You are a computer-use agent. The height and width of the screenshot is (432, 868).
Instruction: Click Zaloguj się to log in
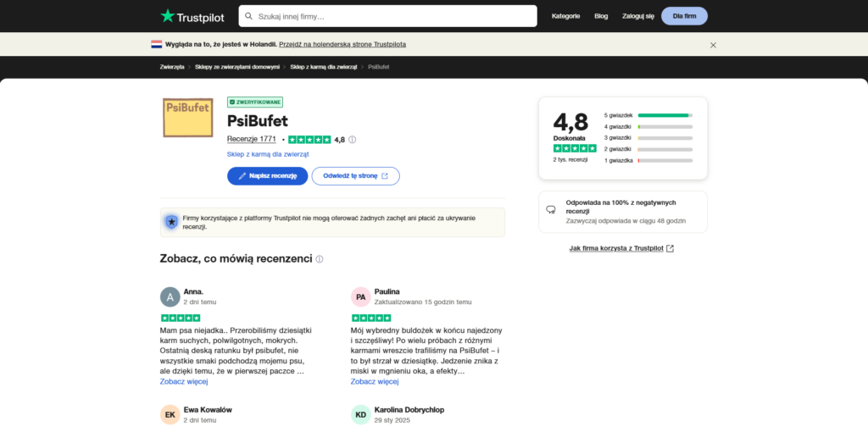pyautogui.click(x=637, y=16)
